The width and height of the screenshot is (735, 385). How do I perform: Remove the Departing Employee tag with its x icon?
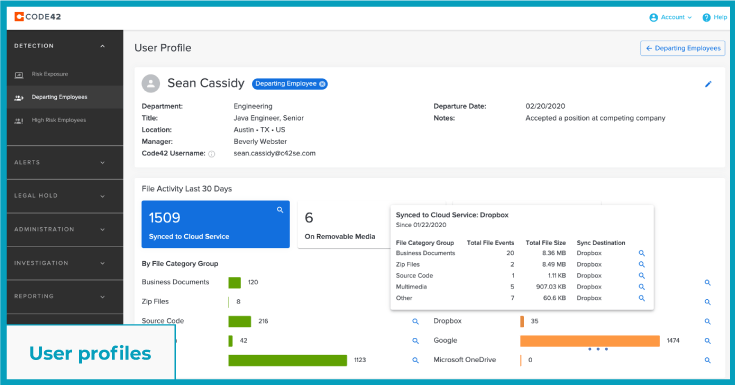pos(322,84)
